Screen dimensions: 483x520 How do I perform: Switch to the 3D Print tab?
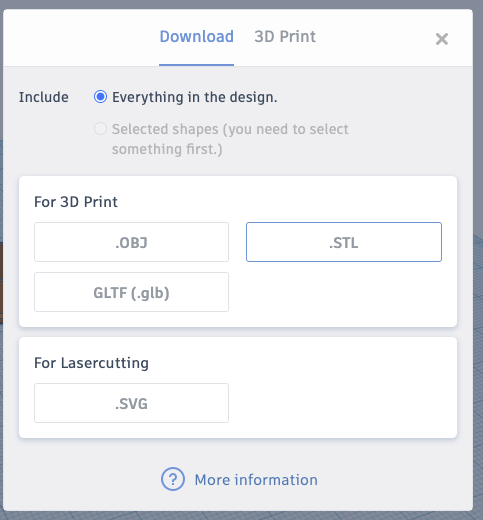pyautogui.click(x=285, y=37)
